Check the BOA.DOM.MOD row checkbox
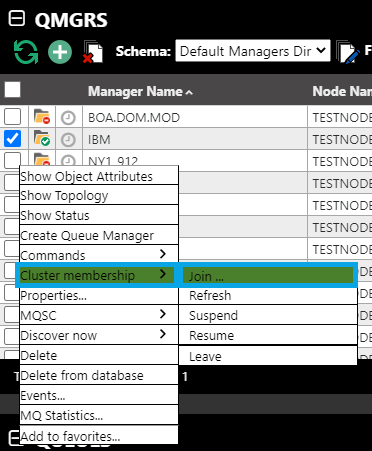 [x=13, y=117]
